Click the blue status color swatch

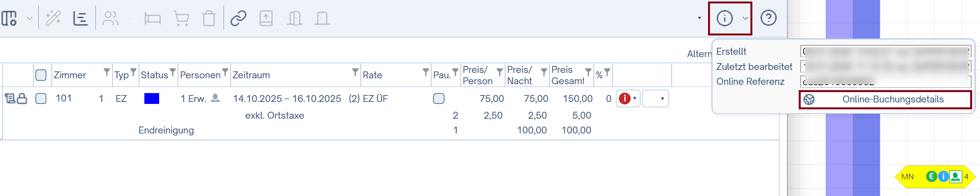tap(152, 98)
